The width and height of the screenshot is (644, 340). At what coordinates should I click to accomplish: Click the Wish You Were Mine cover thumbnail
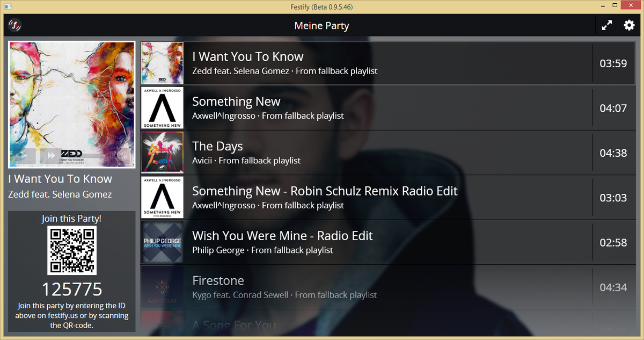(x=162, y=242)
